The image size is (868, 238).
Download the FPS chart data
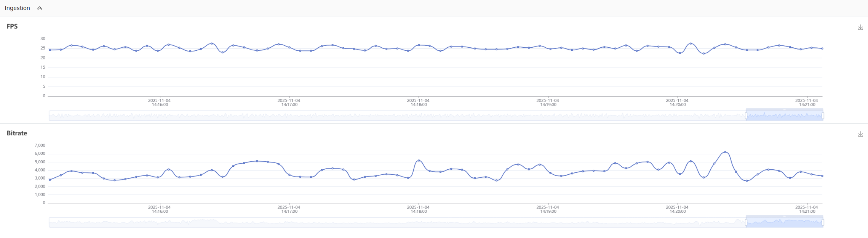pyautogui.click(x=860, y=27)
